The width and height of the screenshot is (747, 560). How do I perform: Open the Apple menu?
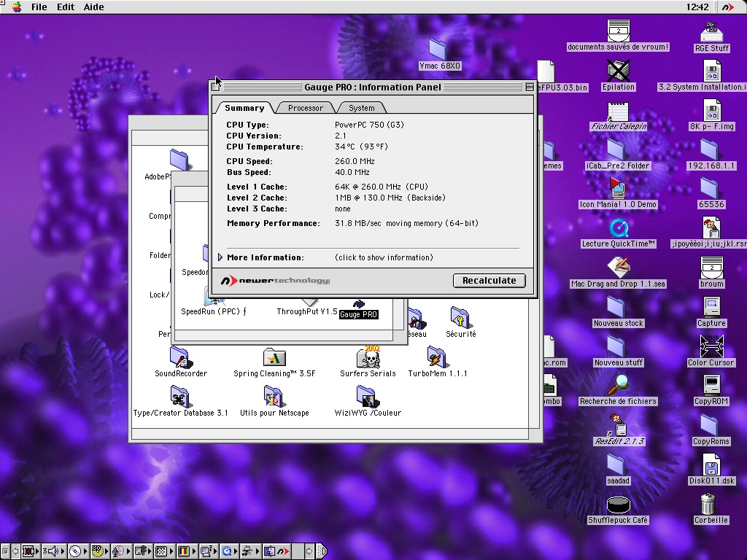[17, 7]
